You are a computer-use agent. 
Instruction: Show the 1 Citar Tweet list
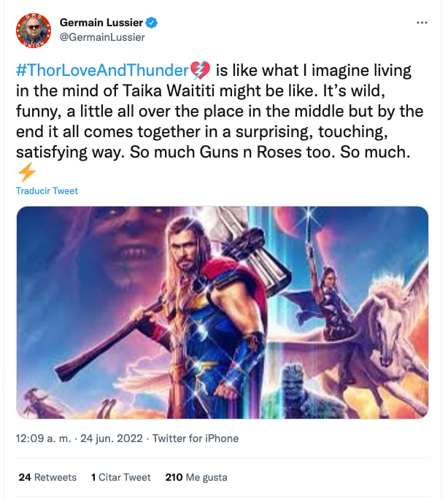121,477
